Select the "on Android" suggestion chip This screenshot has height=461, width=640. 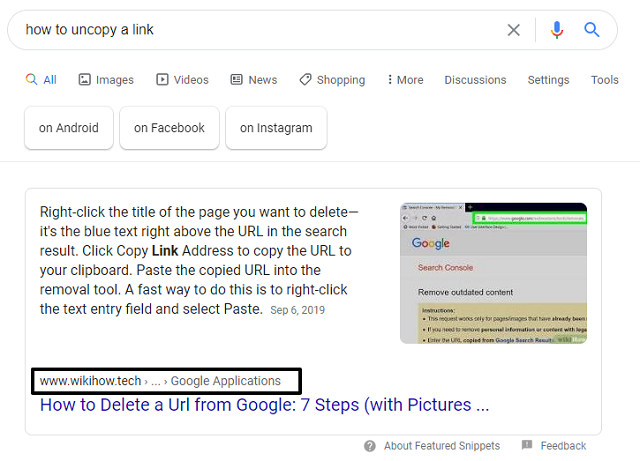(x=69, y=128)
